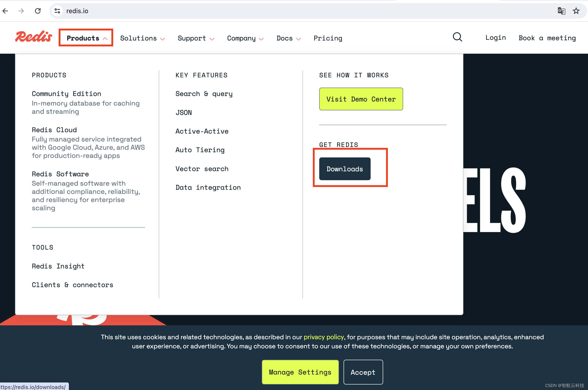Expand the Docs menu
Screen dimensions: 588x390
click(289, 38)
